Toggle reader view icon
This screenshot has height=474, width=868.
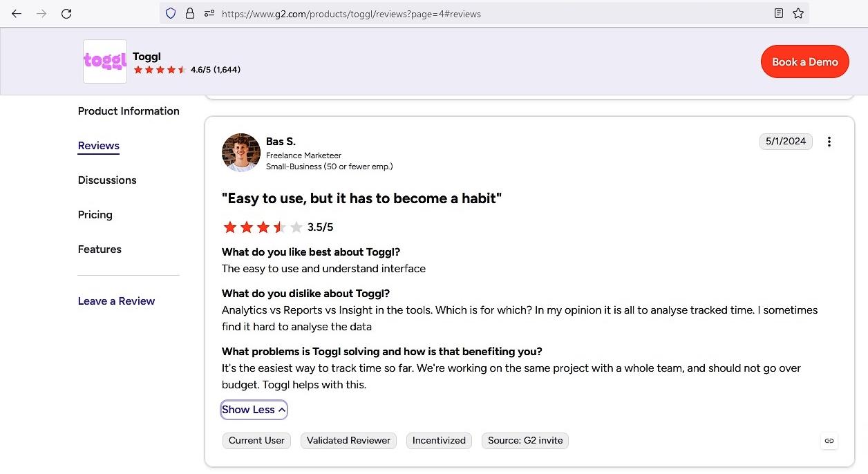[779, 13]
